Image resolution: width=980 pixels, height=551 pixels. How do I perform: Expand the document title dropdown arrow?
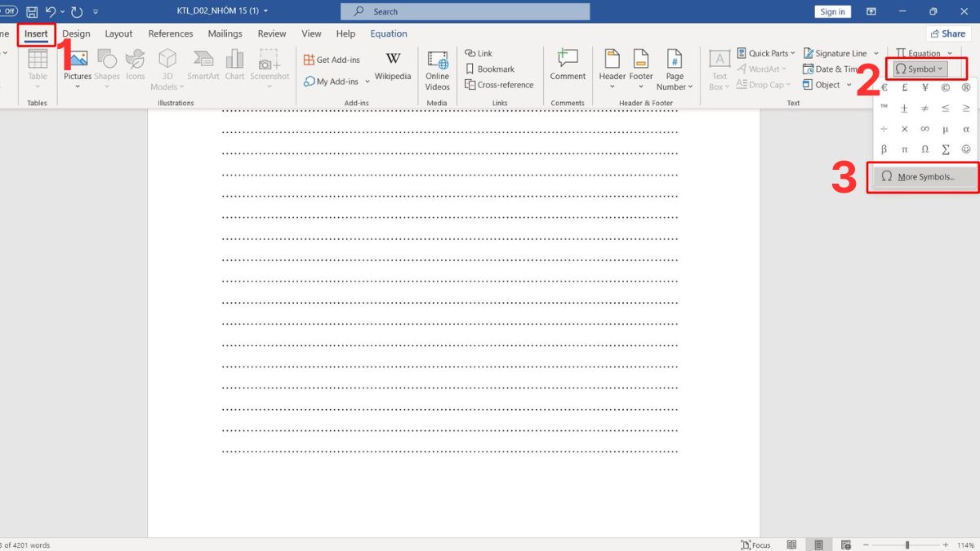[x=265, y=11]
